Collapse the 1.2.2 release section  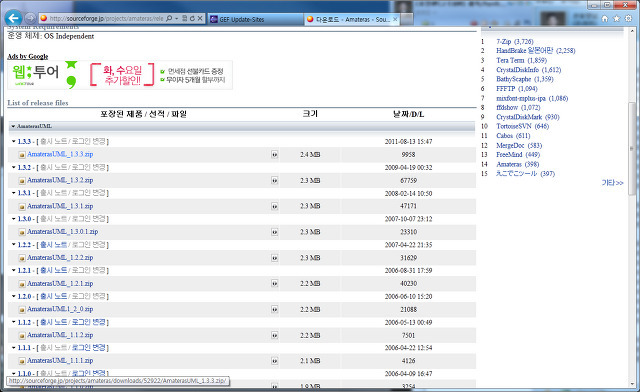(x=13, y=245)
